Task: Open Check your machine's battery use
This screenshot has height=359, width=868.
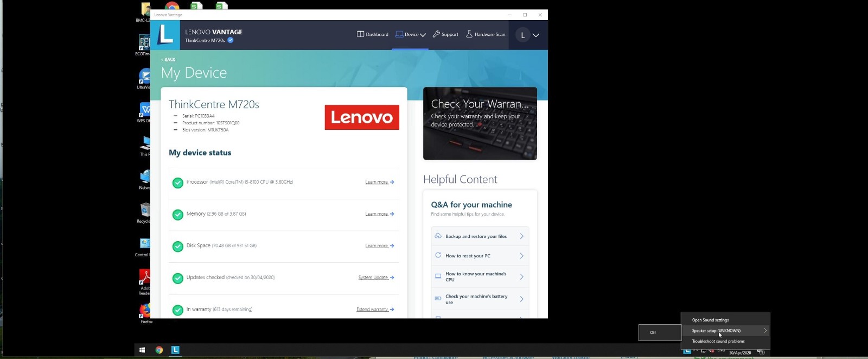Action: (480, 299)
